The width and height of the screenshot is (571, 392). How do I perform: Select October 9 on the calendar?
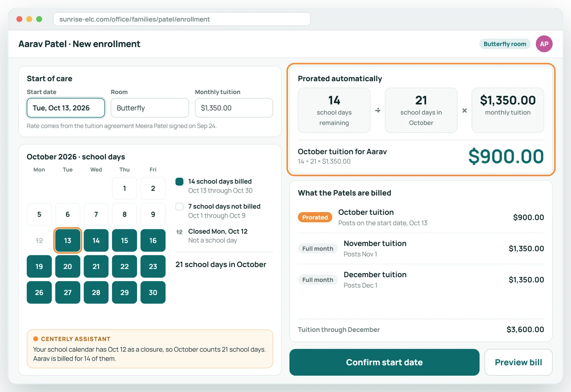[x=153, y=214]
